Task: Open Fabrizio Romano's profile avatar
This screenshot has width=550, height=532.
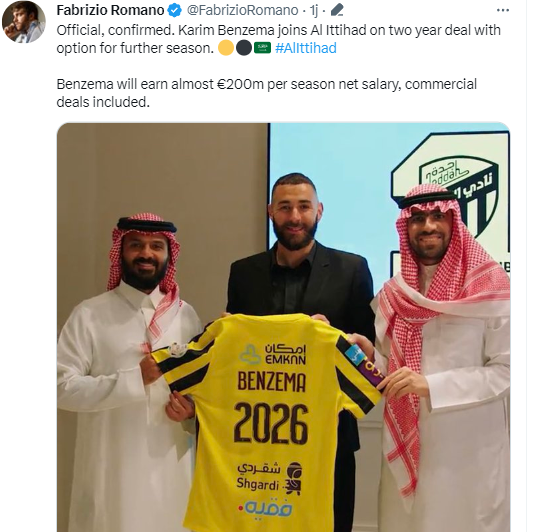Action: (24, 22)
